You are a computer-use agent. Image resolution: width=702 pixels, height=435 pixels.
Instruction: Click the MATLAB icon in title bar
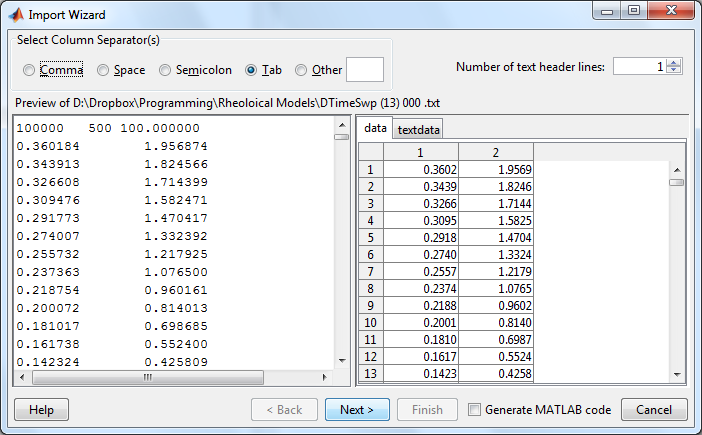(15, 14)
